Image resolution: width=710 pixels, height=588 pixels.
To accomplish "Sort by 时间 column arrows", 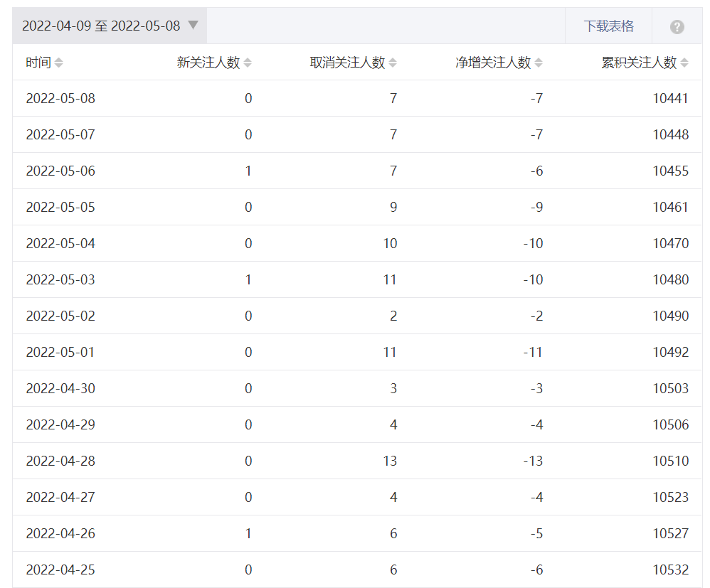I will pyautogui.click(x=58, y=63).
